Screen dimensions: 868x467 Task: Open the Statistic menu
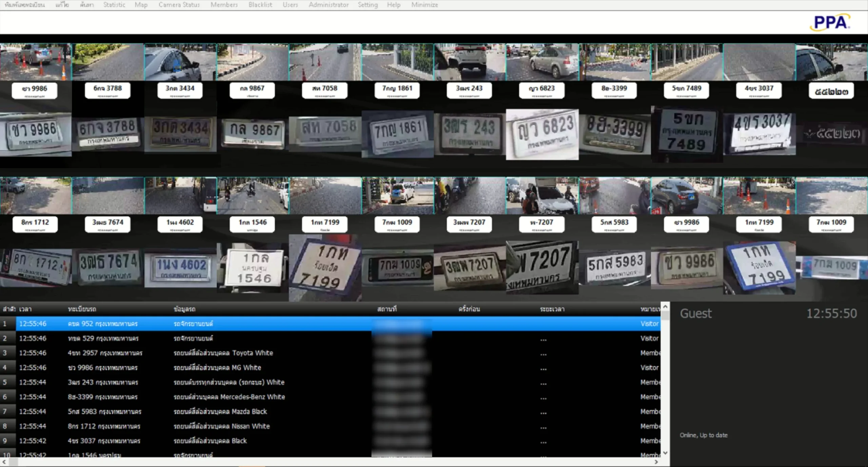point(114,5)
